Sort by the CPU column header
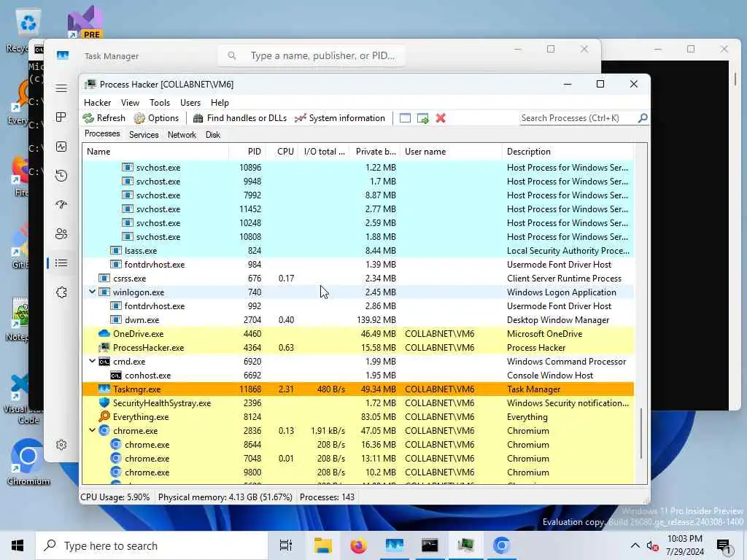This screenshot has height=560, width=747. (282, 152)
